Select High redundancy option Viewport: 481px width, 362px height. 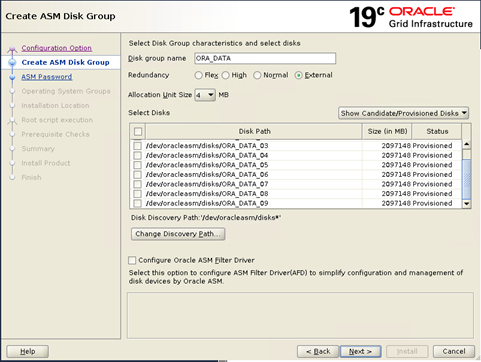point(226,75)
